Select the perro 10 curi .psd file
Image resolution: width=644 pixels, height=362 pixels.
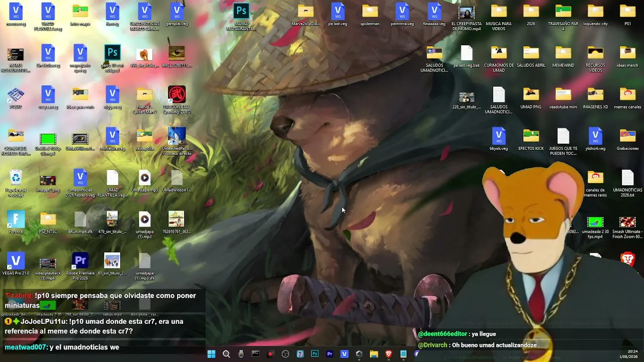pos(112,58)
